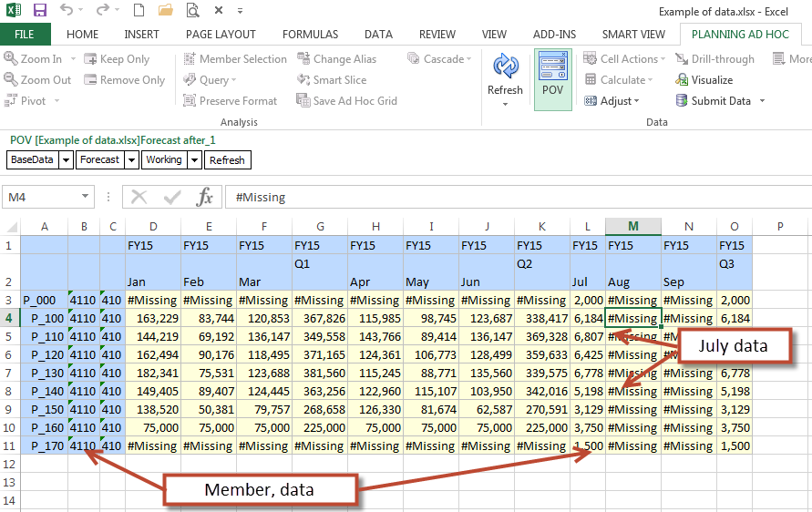Select row 4 header
The height and width of the screenshot is (512, 812).
click(x=9, y=318)
